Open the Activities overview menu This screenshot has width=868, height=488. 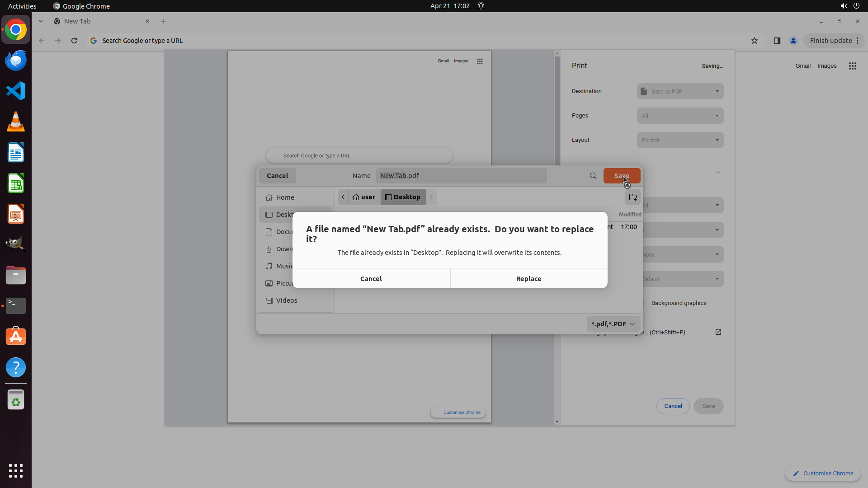(22, 6)
